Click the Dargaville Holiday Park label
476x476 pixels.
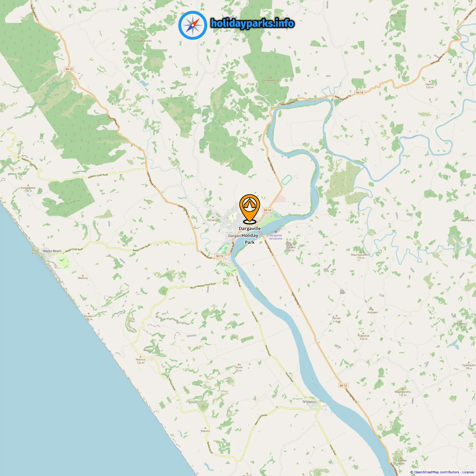coord(250,235)
